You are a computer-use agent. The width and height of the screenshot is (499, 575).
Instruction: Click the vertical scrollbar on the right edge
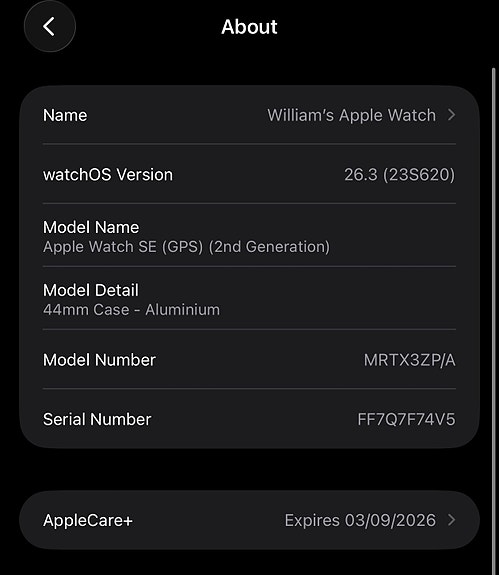click(x=494, y=319)
